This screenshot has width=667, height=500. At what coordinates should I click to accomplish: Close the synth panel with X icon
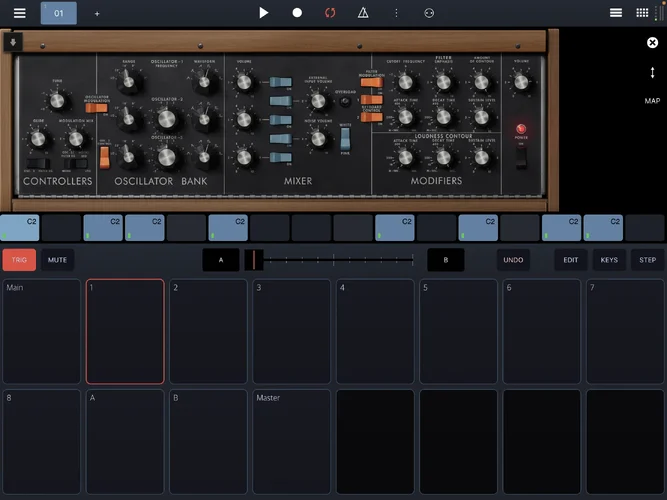point(652,43)
